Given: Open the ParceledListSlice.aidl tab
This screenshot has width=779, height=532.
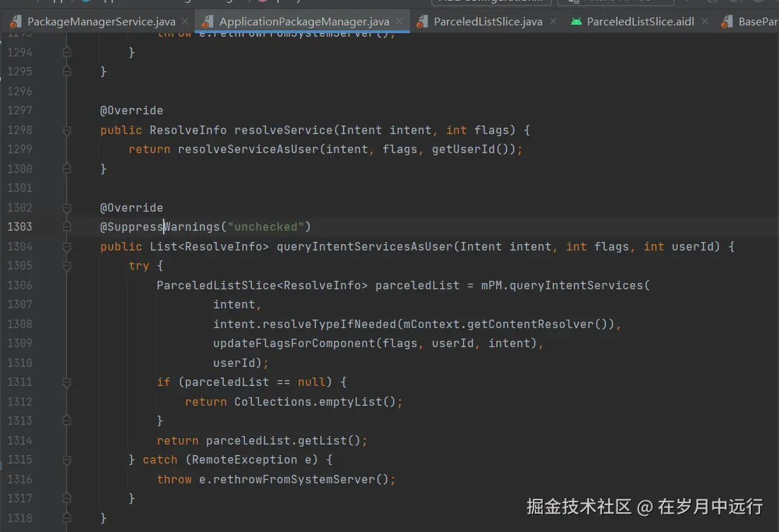Looking at the screenshot, I should pos(641,21).
